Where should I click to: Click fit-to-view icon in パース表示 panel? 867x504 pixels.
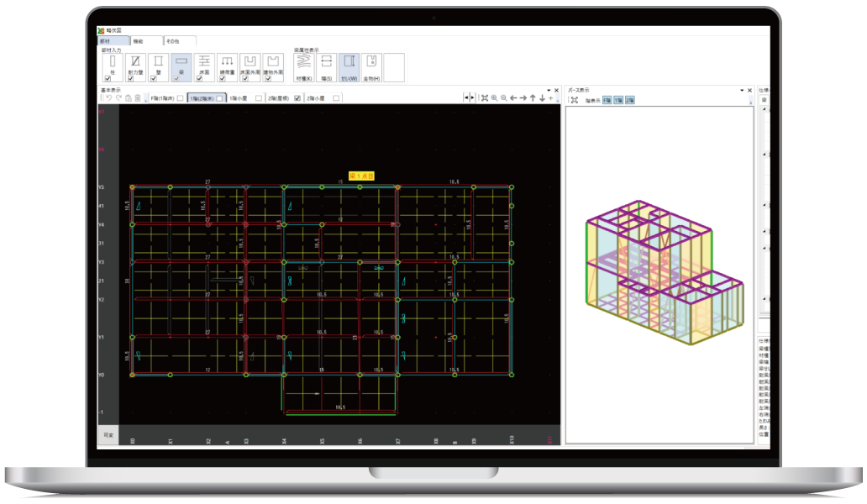coord(574,100)
